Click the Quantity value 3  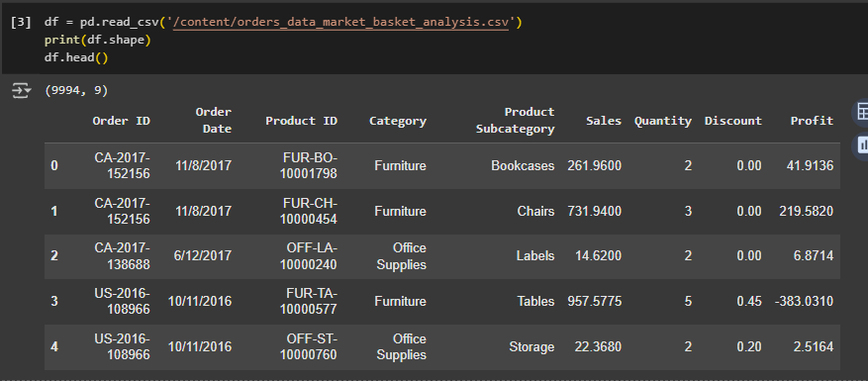688,211
